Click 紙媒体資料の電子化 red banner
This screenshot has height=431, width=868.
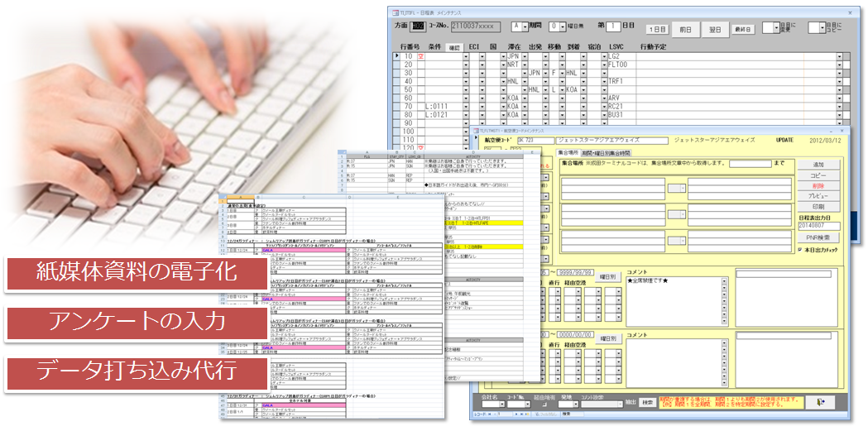tap(137, 273)
